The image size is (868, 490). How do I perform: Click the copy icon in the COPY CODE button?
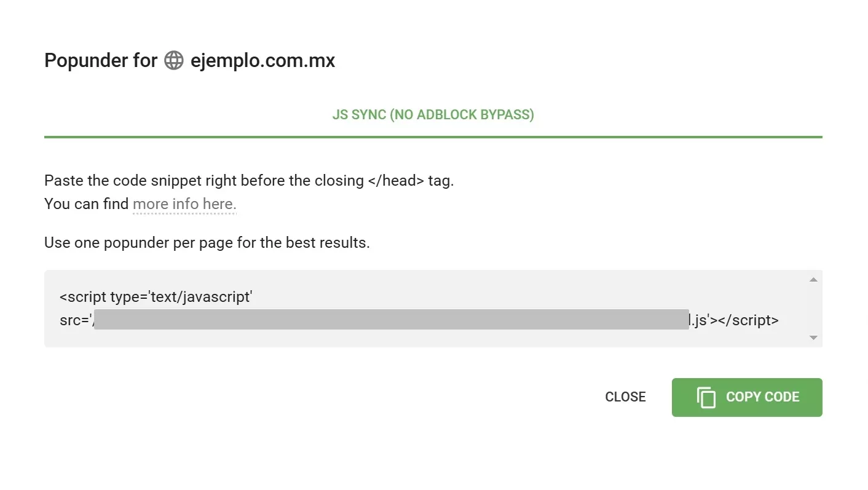point(706,397)
